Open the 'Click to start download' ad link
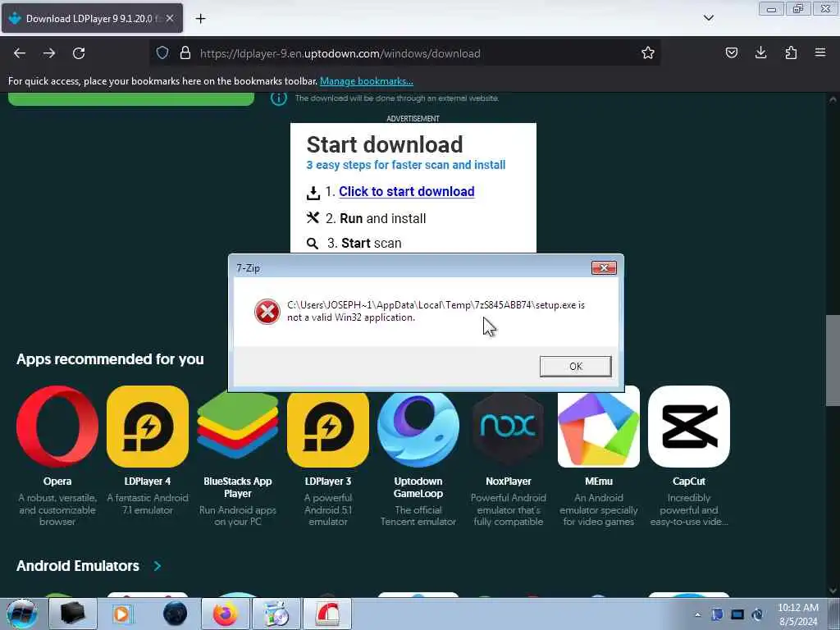 407,191
